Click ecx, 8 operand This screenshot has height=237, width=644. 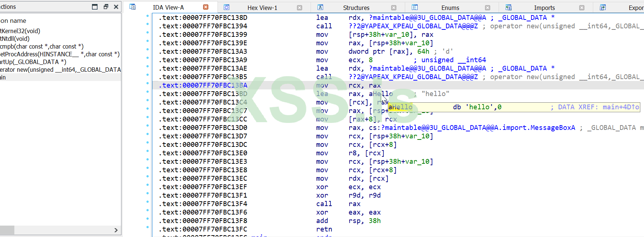pos(361,60)
